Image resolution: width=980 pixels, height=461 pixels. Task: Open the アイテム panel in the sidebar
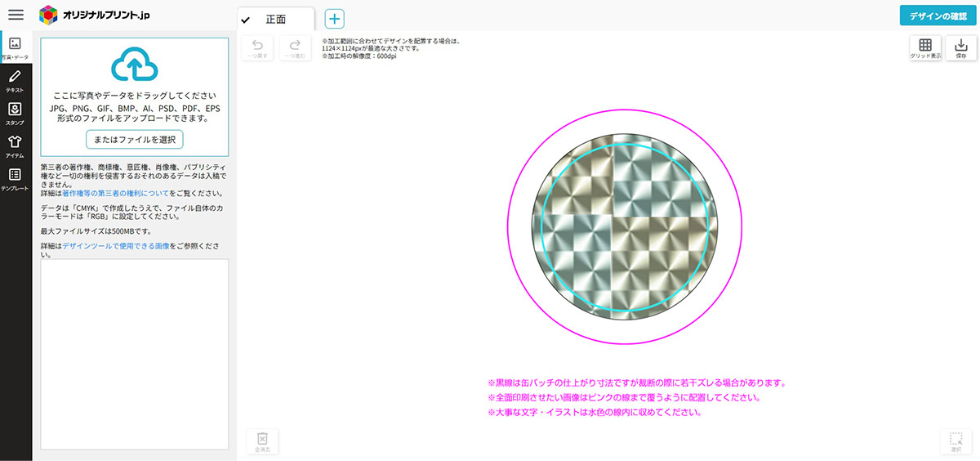(15, 145)
